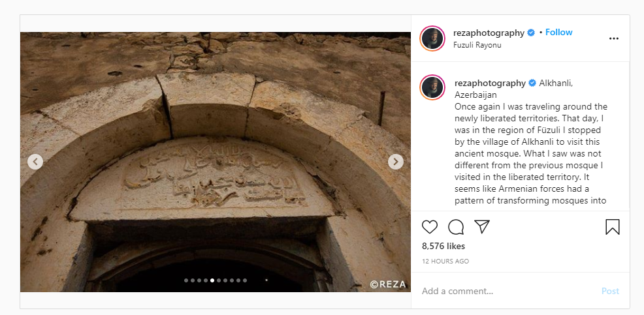Screen dimensions: 644x315
Task: Follow the rezaphotography account
Action: click(x=558, y=33)
